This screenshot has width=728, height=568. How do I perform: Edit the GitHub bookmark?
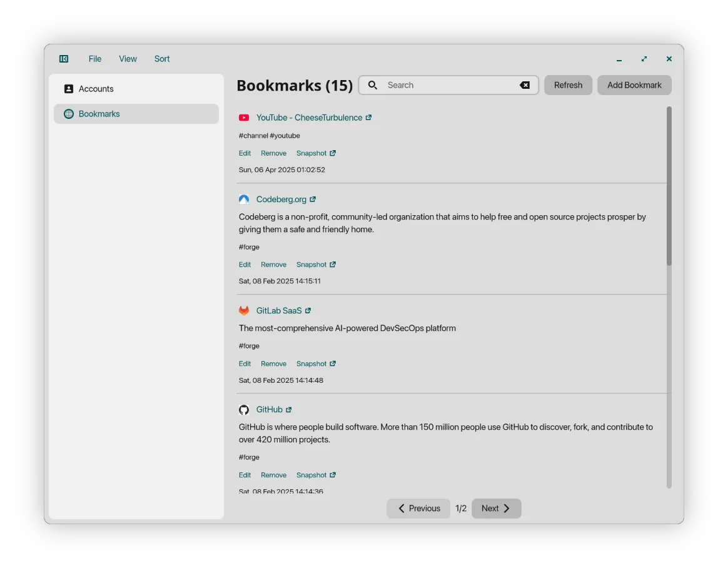click(245, 475)
